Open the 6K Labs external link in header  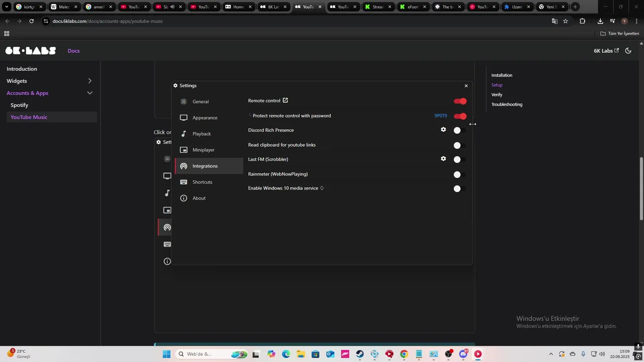point(606,51)
